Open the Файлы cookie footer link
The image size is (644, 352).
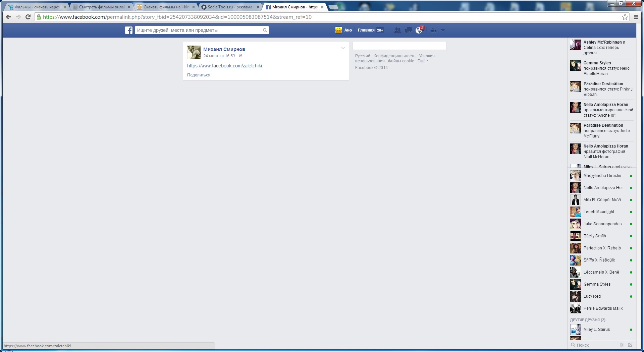(401, 61)
